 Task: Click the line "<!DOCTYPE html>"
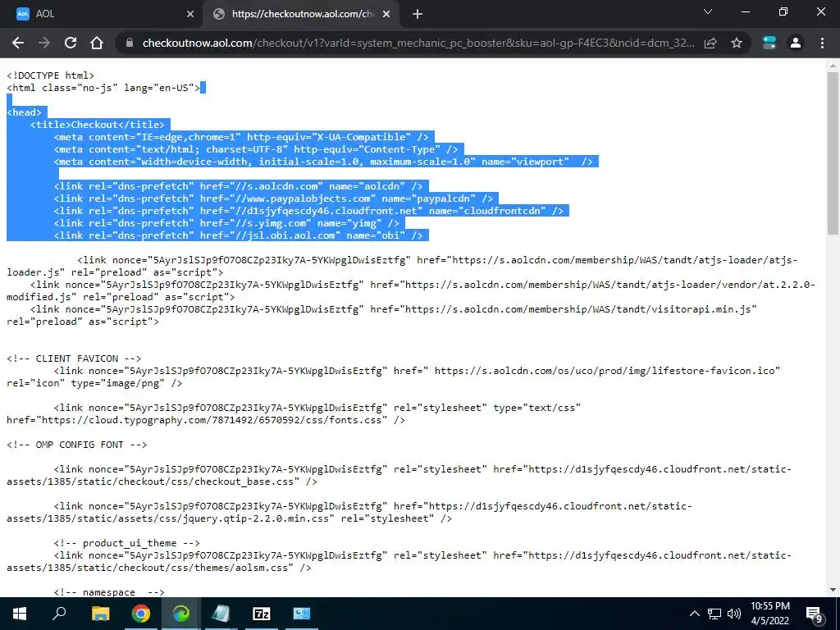(50, 75)
